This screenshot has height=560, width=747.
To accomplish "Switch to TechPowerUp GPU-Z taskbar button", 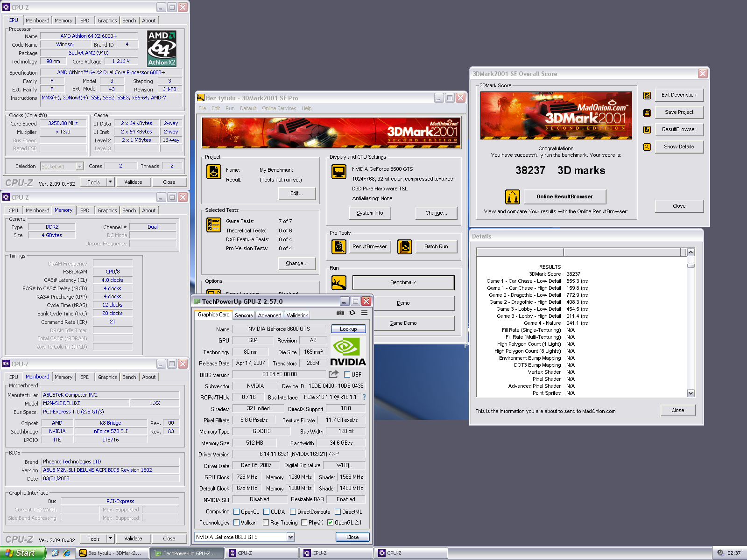I will pyautogui.click(x=187, y=553).
